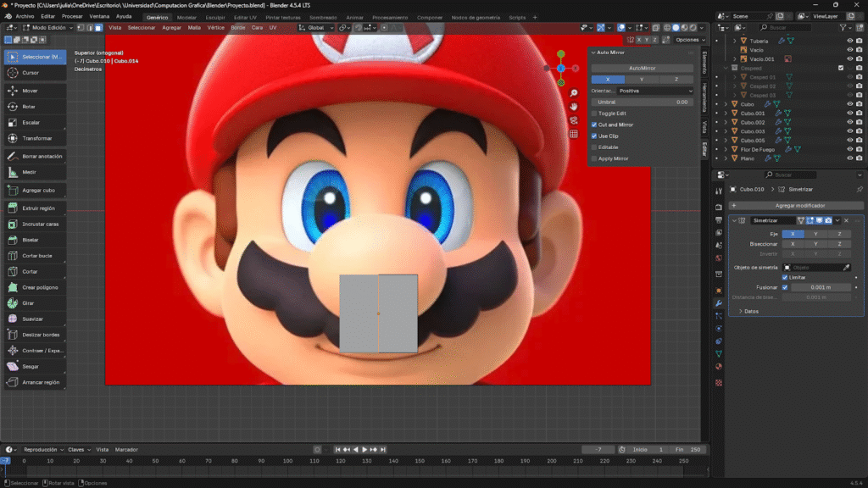
Task: Click the Agregar modificador button
Action: click(x=799, y=206)
